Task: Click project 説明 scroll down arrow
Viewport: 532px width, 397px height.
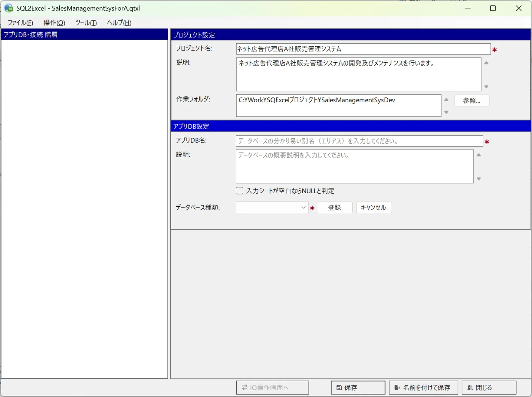Action: click(486, 87)
